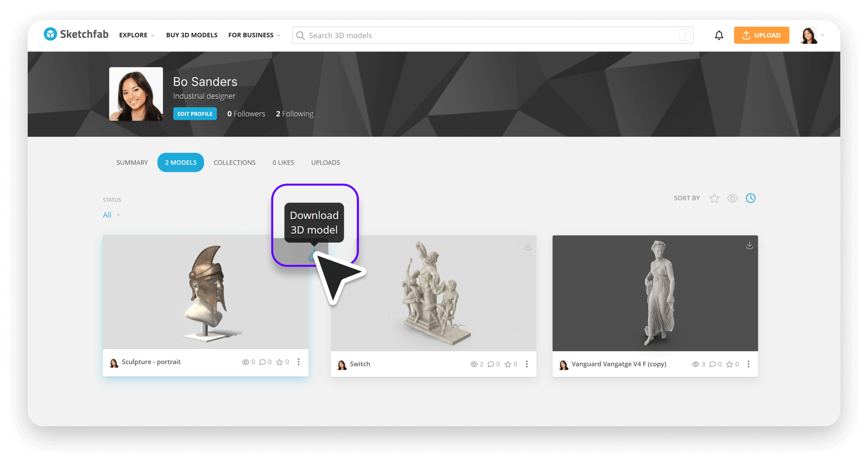This screenshot has height=462, width=868.
Task: Download the Vanguard Vangatge V4 F model
Action: 749,246
